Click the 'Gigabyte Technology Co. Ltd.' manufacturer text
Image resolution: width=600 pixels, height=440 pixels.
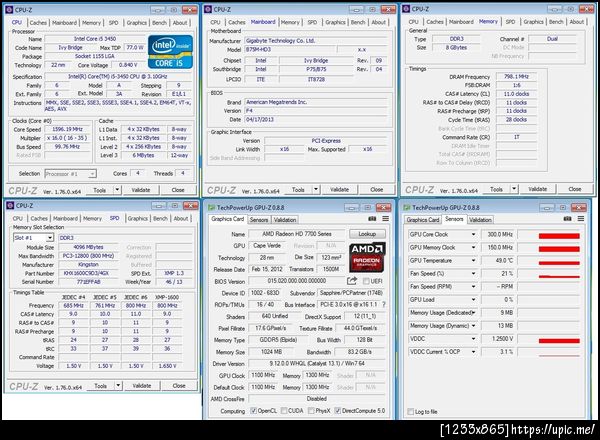click(280, 41)
